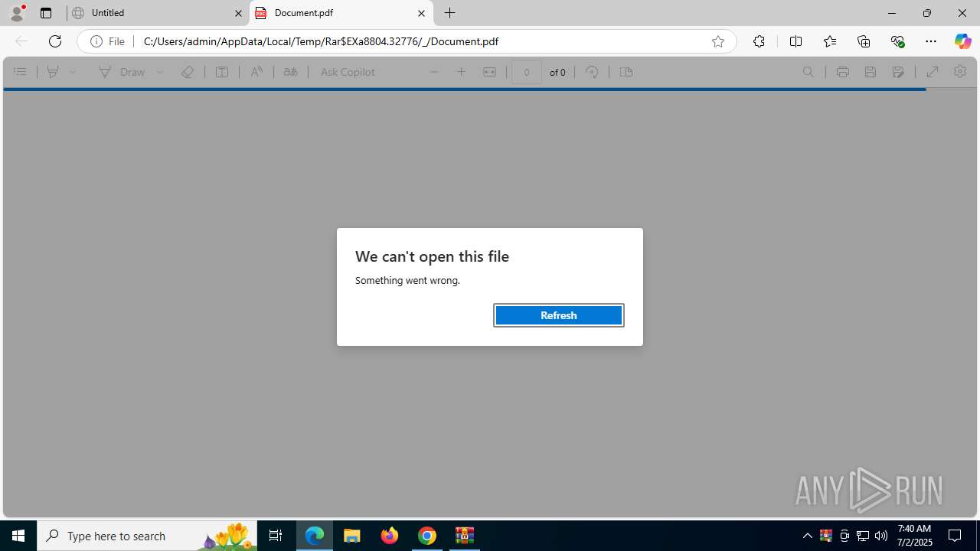The width and height of the screenshot is (980, 551).
Task: Zoom in the PDF
Action: (461, 72)
